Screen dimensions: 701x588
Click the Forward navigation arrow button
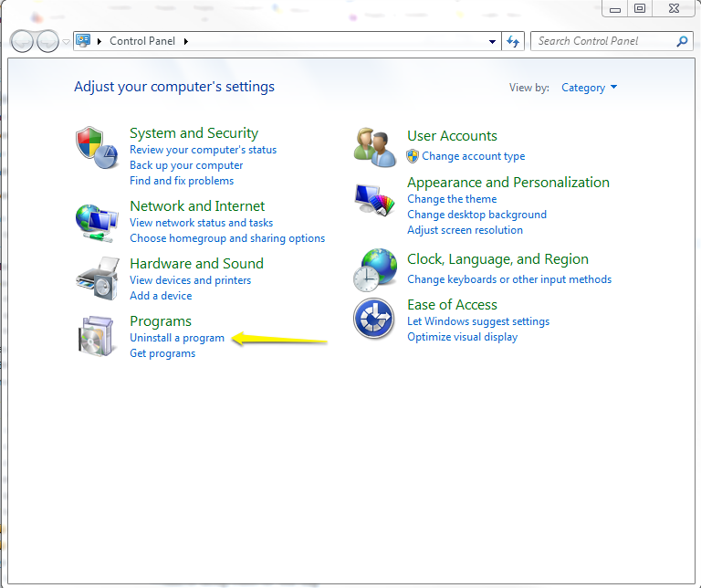coord(47,42)
